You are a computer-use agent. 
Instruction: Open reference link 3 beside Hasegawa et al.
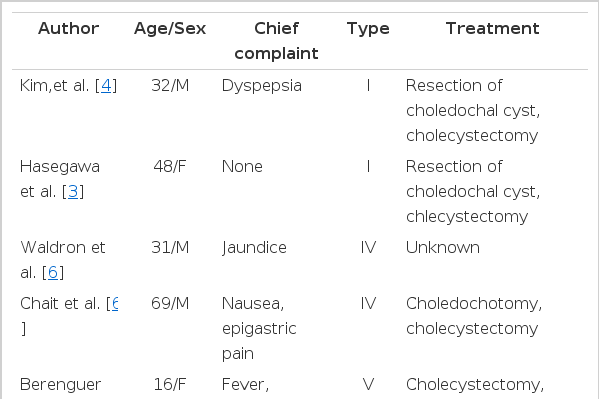point(73,191)
